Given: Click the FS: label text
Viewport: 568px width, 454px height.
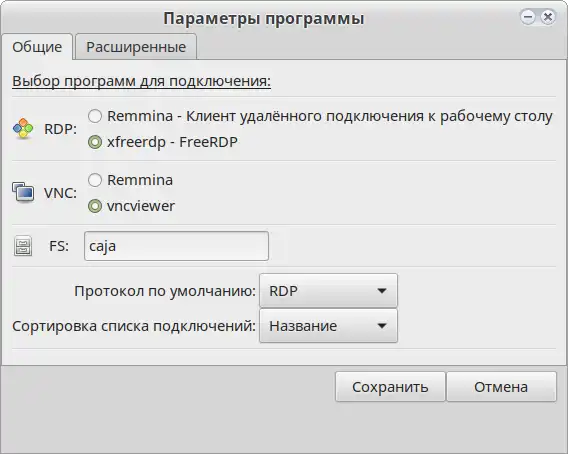Looking at the screenshot, I should pos(59,246).
